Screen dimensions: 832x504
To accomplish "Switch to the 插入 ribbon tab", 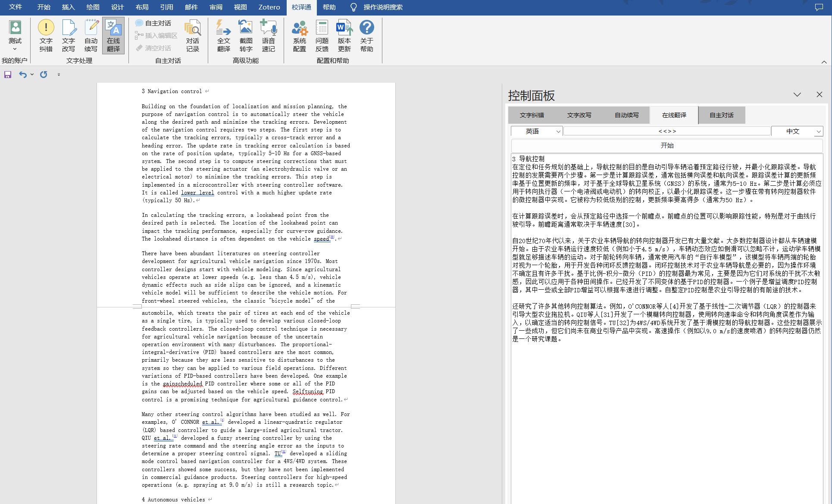I will [69, 7].
